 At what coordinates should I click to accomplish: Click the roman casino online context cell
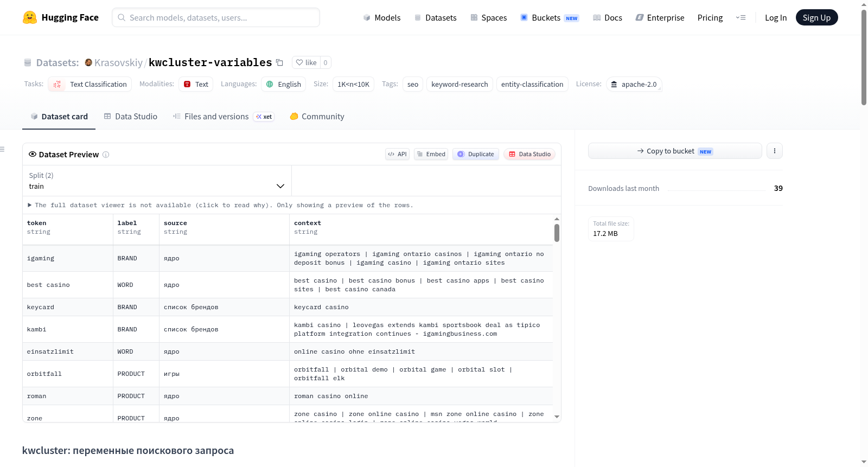(421, 396)
